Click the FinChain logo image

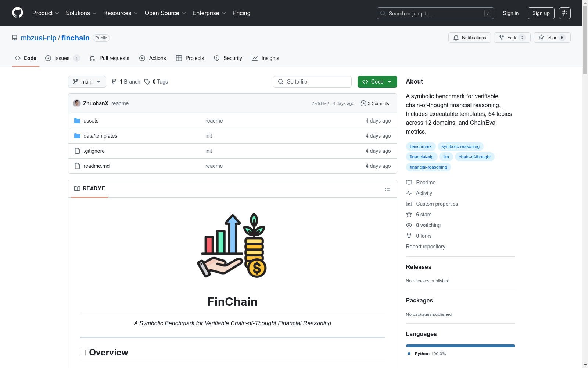(232, 245)
